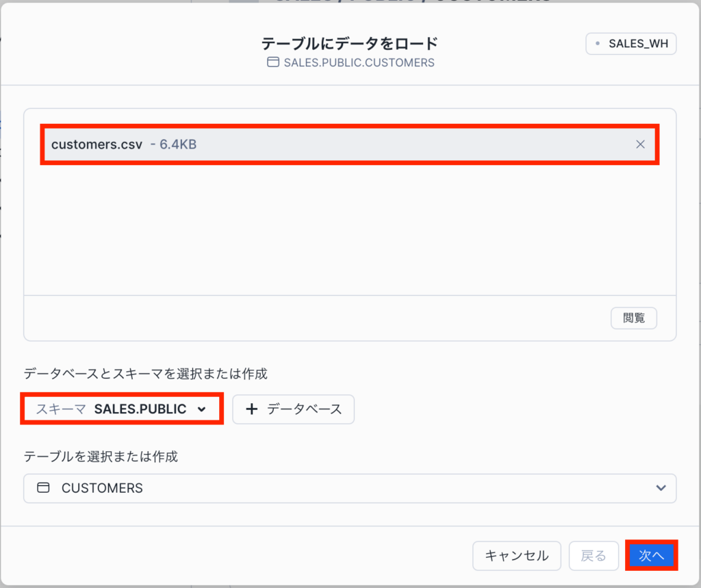
Task: Cancel with the キャンセル button
Action: coord(516,556)
